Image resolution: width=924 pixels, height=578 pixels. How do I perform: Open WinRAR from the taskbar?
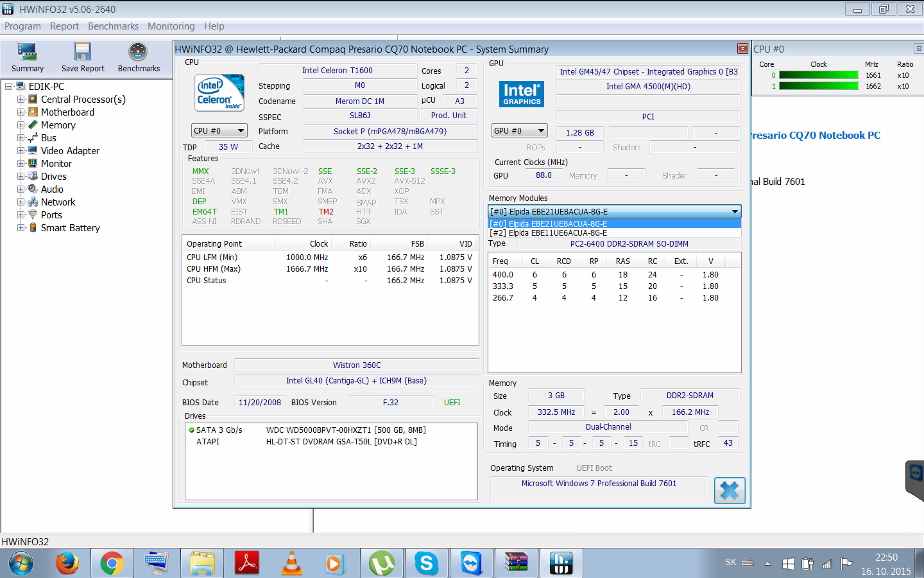[516, 564]
